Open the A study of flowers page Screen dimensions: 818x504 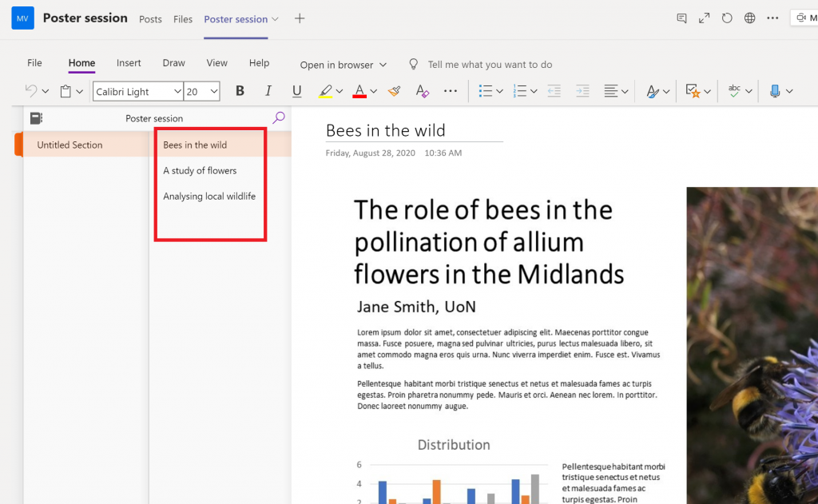click(x=200, y=170)
